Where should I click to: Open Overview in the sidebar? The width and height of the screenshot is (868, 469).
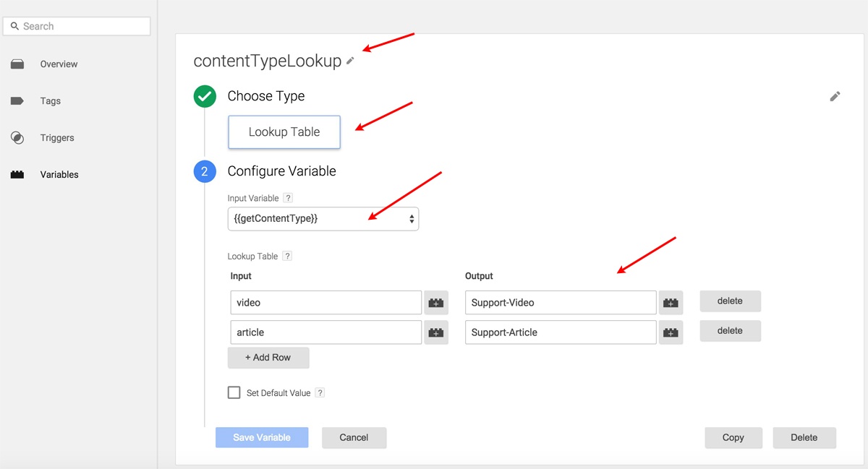pyautogui.click(x=59, y=64)
